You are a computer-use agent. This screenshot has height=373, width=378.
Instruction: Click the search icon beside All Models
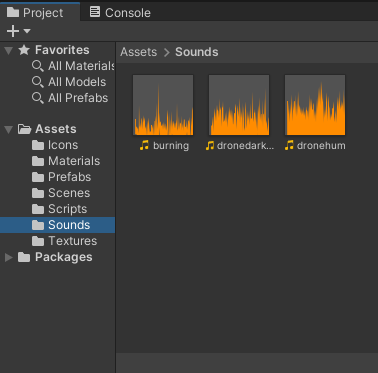click(x=38, y=82)
